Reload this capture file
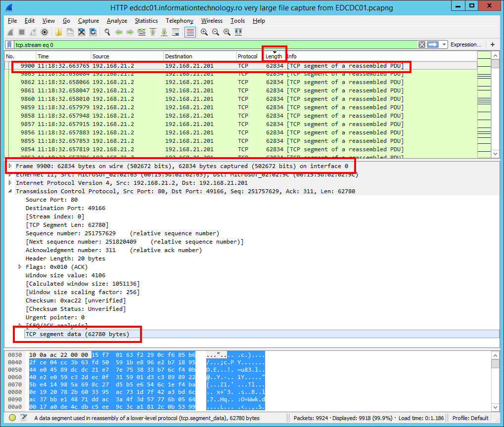The image size is (504, 427). click(93, 32)
